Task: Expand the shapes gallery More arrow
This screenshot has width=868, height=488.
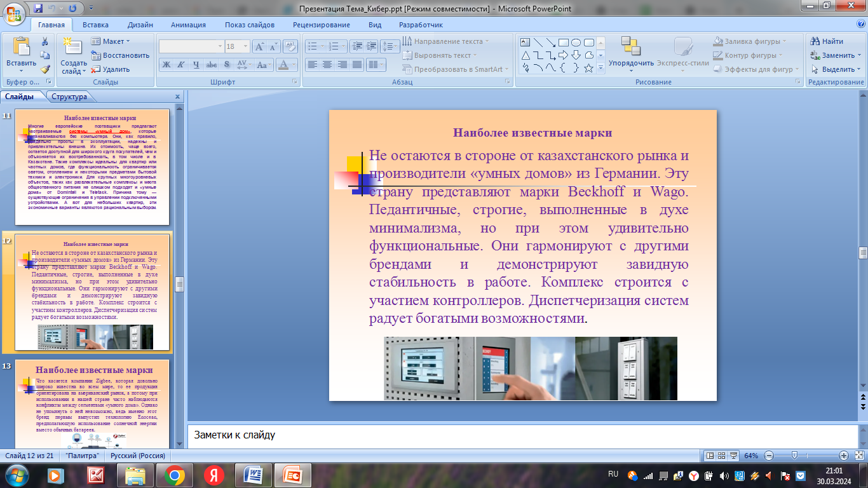Action: (601, 68)
